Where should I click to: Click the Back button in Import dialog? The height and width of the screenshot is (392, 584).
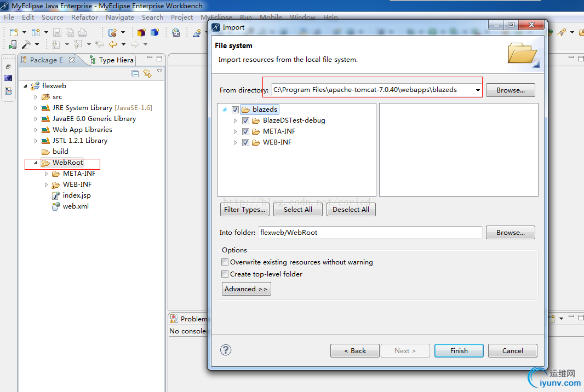[355, 351]
